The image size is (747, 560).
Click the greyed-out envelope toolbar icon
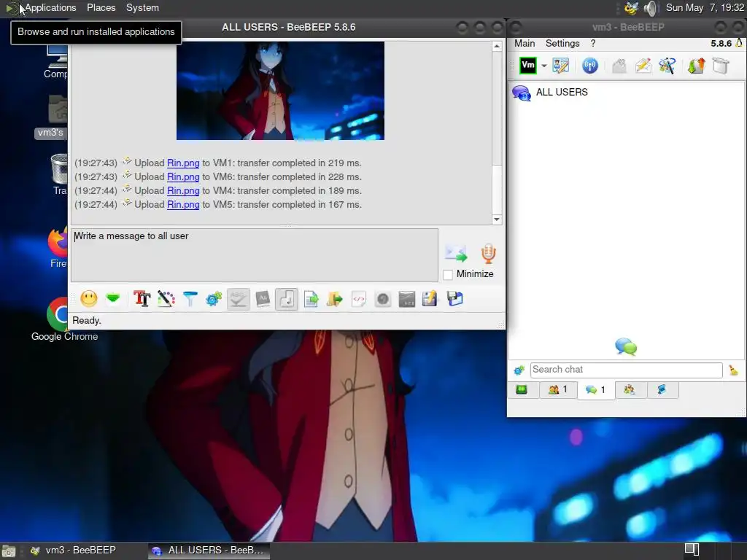point(619,65)
